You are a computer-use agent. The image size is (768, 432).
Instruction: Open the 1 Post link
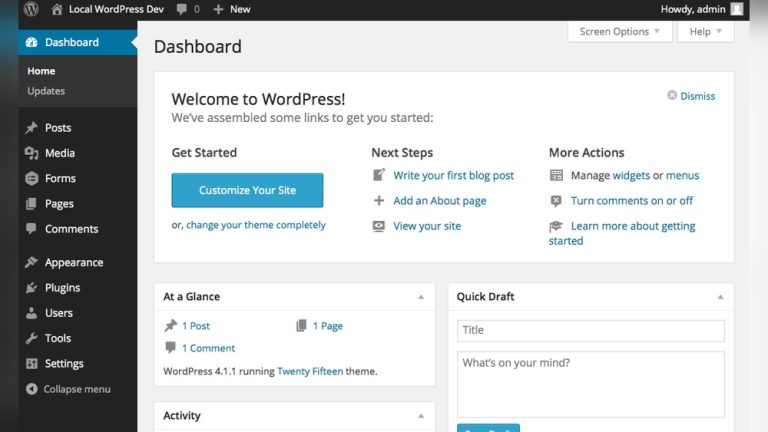pos(196,326)
